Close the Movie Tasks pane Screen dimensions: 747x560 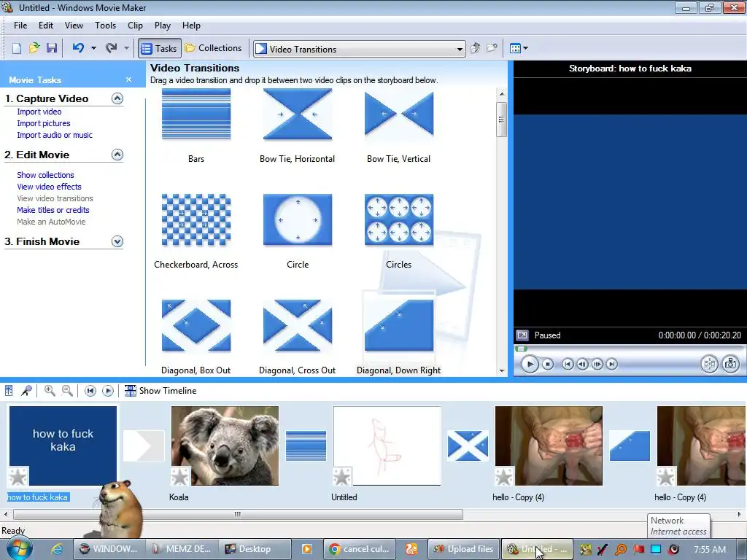tap(128, 79)
